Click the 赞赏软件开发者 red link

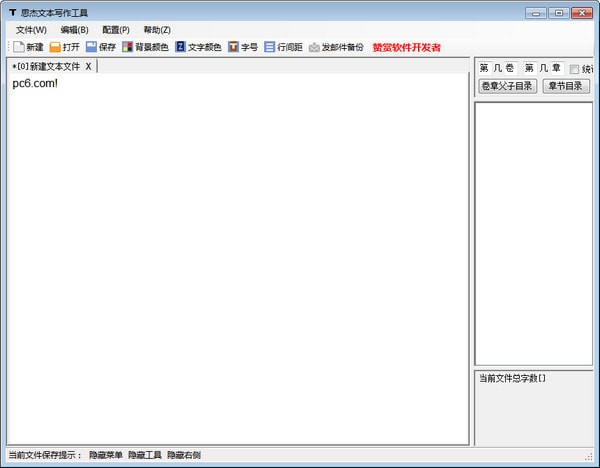point(406,47)
